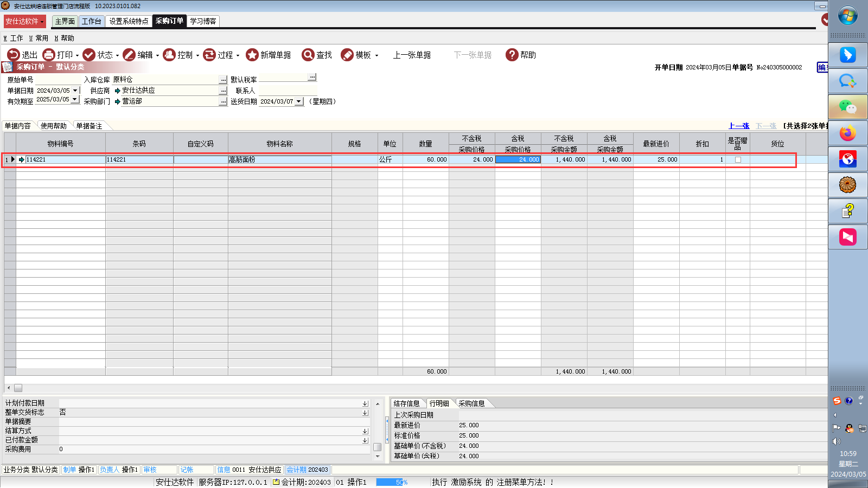Screen dimensions: 868x488
Task: Select the 使用帮助 tab
Action: pyautogui.click(x=54, y=126)
